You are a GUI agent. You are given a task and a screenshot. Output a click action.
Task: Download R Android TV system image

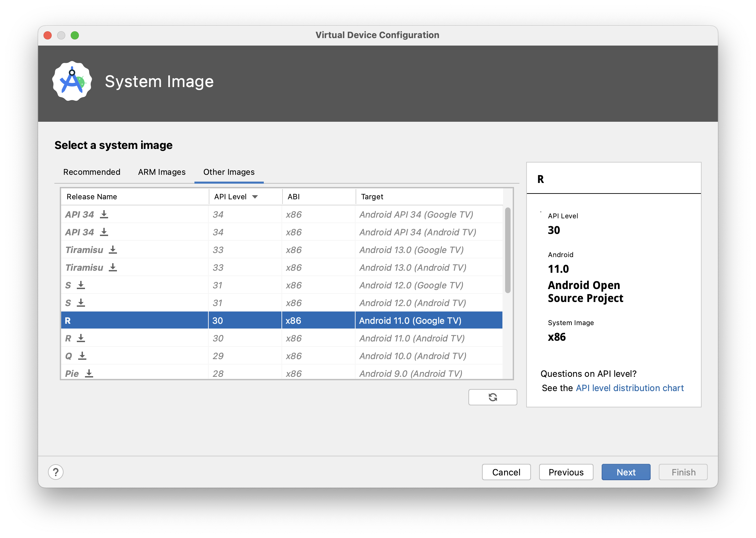point(81,338)
